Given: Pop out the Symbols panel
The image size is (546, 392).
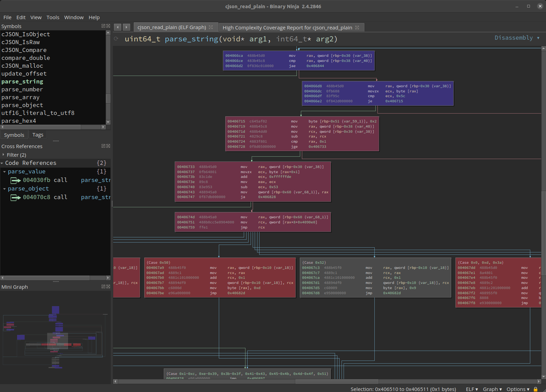Looking at the screenshot, I should click(x=103, y=26).
